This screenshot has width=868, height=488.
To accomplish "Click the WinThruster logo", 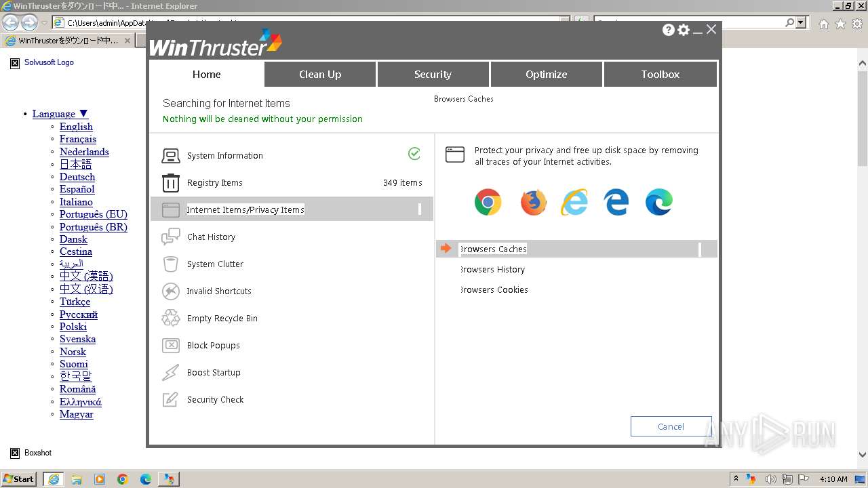I will pos(216,44).
